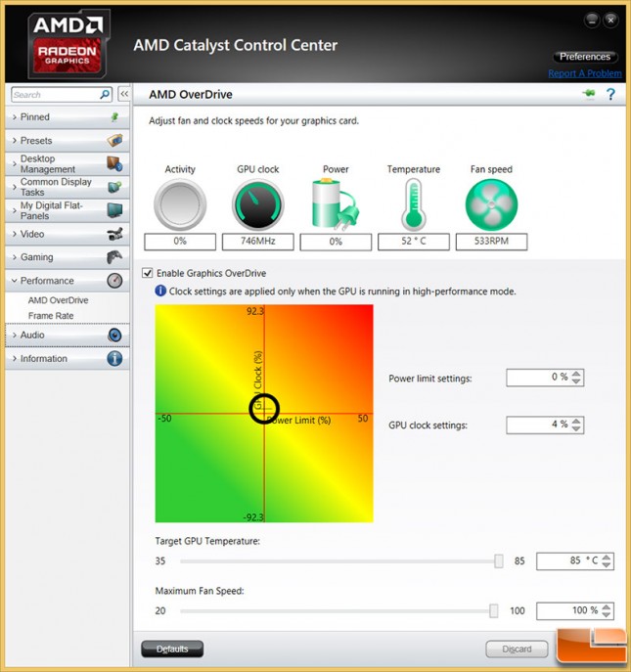Click the 746MHz GPU clock readout
631x672 pixels.
pos(258,242)
